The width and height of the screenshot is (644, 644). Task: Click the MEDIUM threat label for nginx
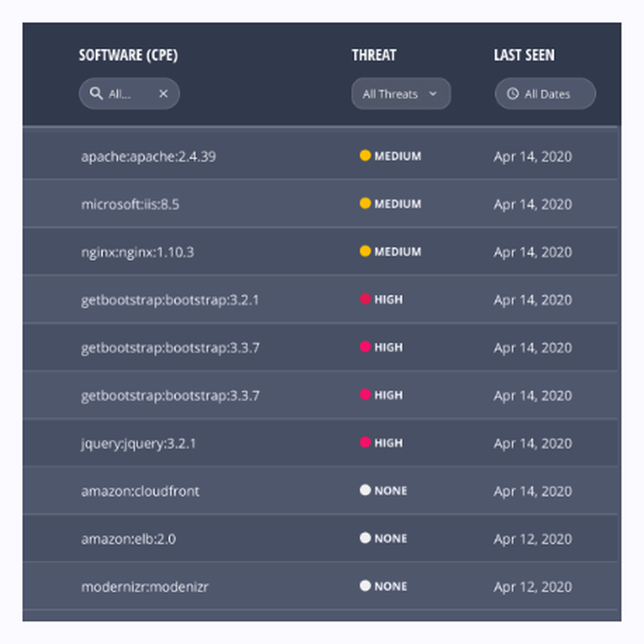(x=397, y=252)
